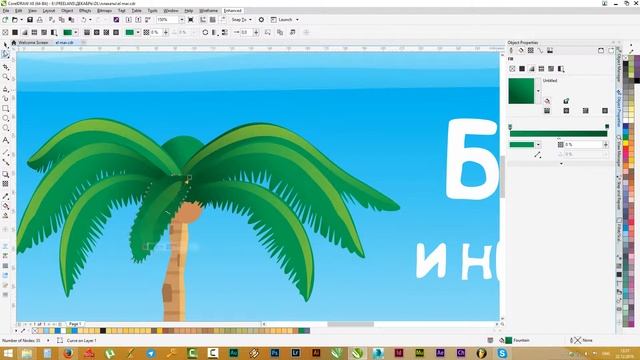Choose Elliptical fountain fill type in docker
The height and width of the screenshot is (360, 640).
[x=566, y=111]
